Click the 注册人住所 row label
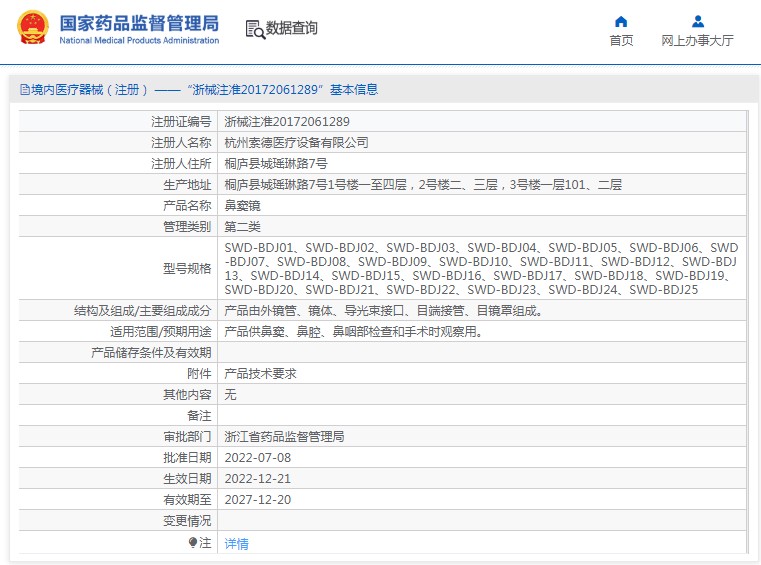761x565 pixels. click(181, 164)
